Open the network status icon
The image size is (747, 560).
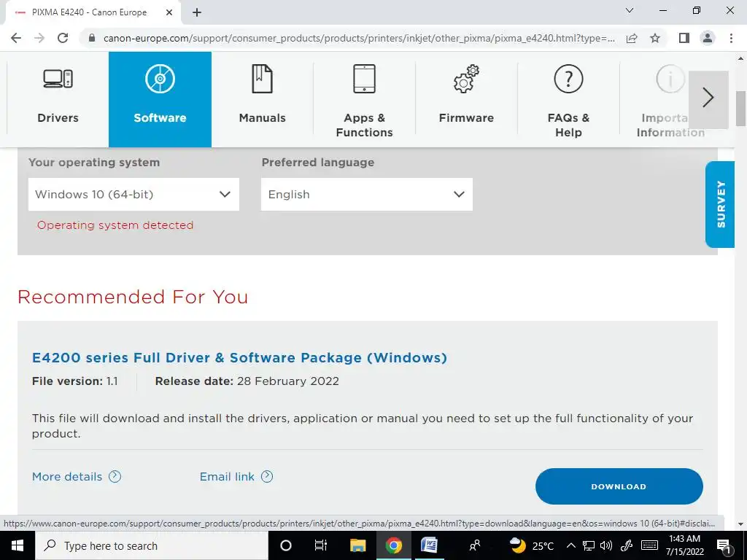589,545
